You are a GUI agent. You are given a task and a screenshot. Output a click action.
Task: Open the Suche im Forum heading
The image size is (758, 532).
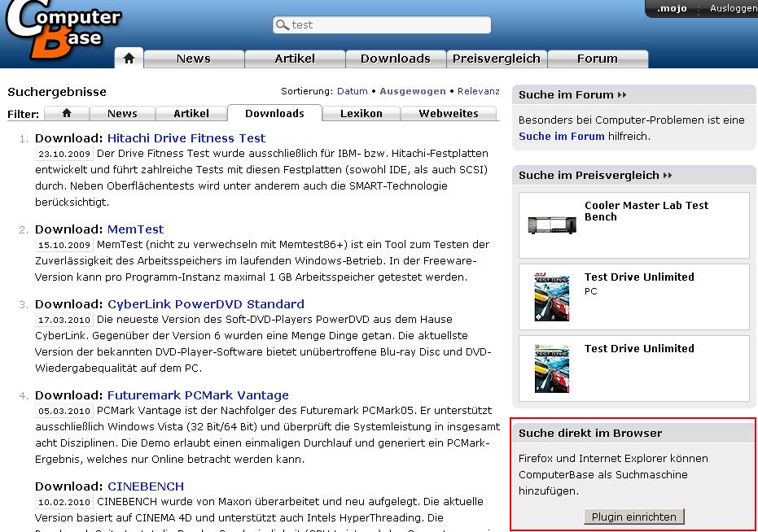(566, 94)
